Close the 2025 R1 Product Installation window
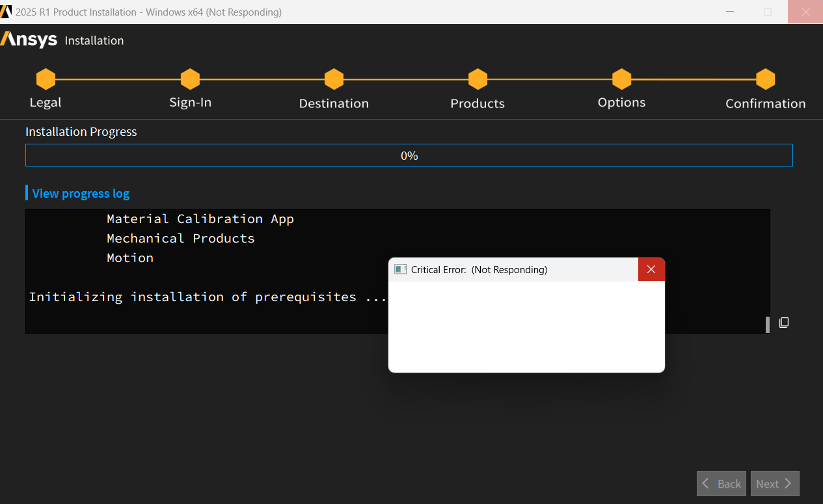Screen dimensions: 823x504 click(x=805, y=12)
